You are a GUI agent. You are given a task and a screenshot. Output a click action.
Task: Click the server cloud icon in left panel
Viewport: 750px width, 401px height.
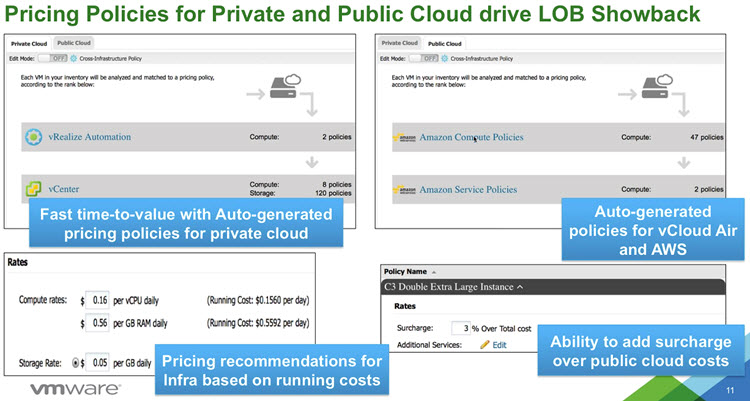(285, 86)
